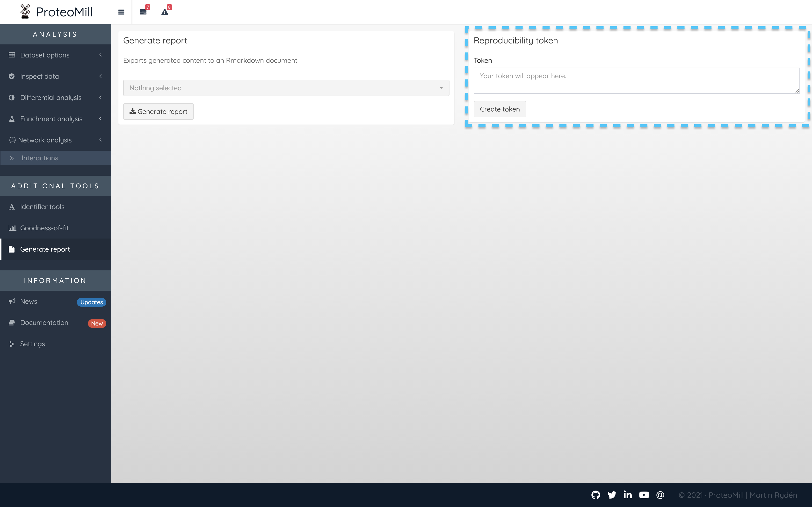Expand the Dataset options section

tap(55, 54)
